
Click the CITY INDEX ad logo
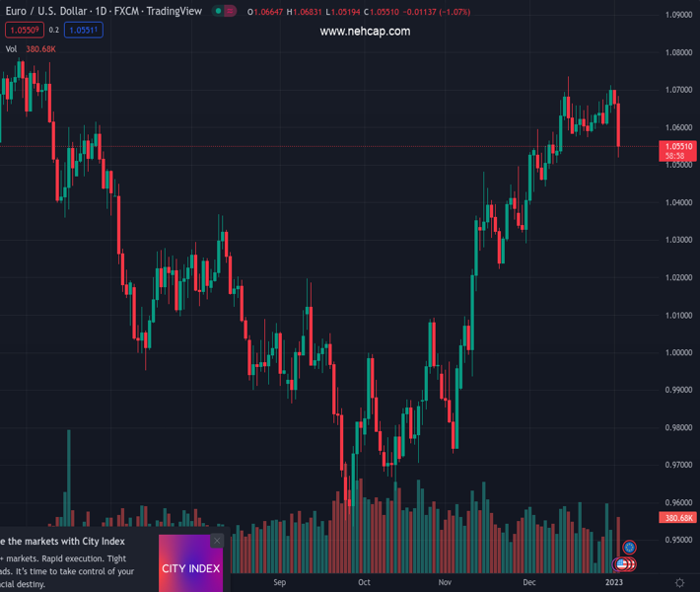point(190,568)
